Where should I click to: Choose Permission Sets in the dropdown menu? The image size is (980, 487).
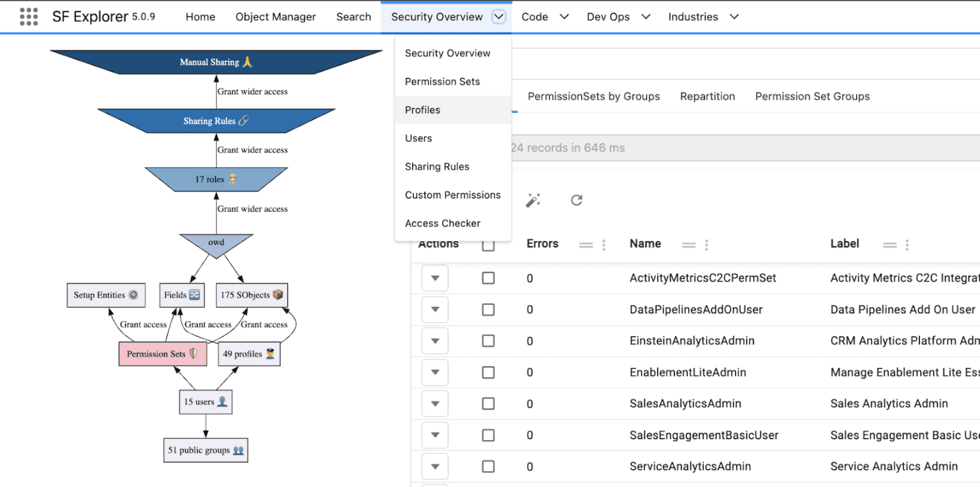[453, 82]
